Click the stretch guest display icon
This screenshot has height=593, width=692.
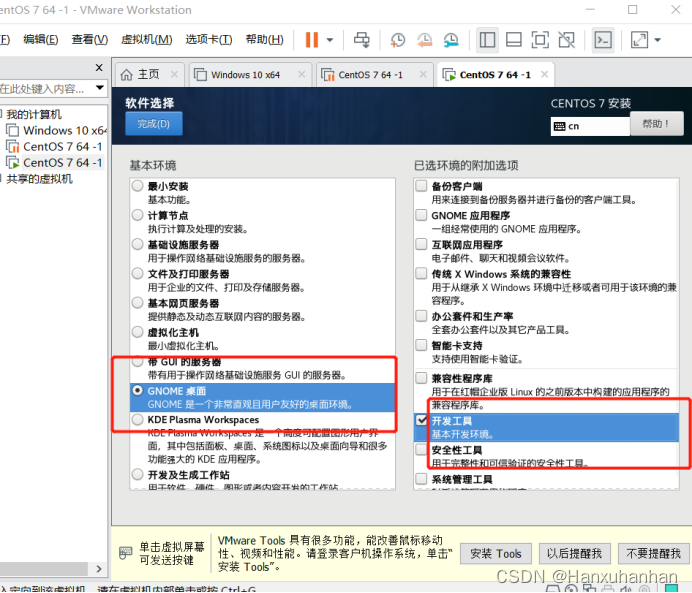click(x=639, y=40)
